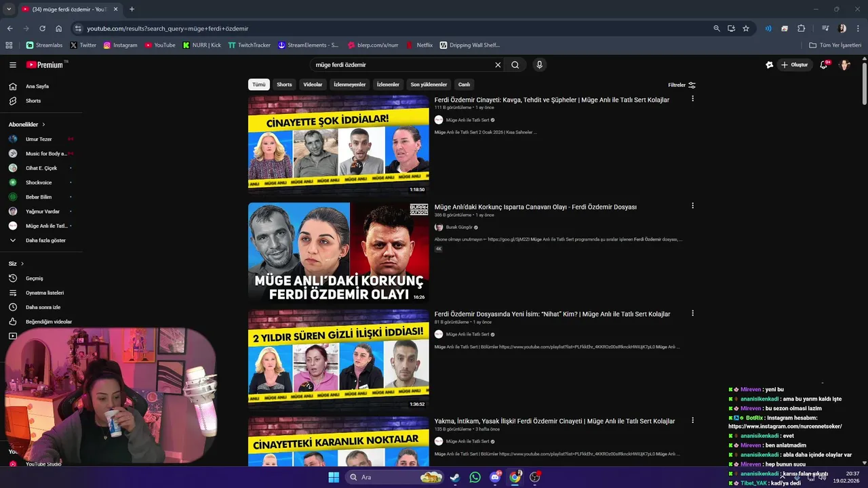
Task: Open new browser tab with plus
Action: (132, 9)
